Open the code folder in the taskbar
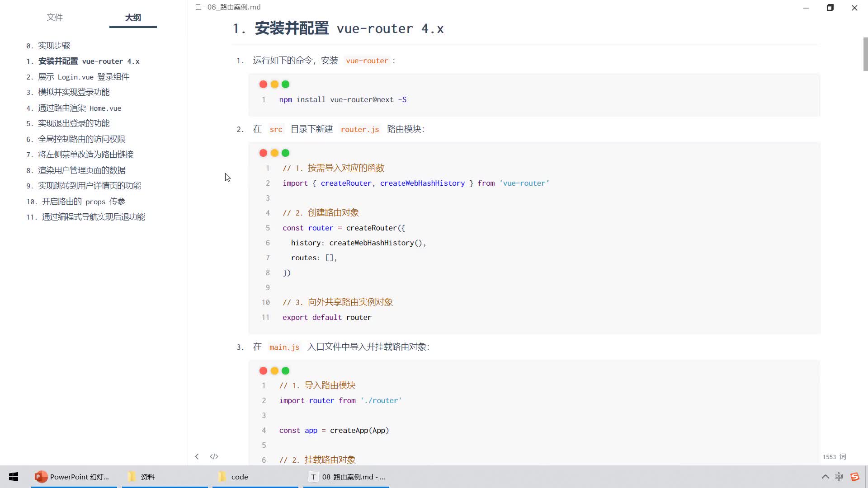This screenshot has height=488, width=868. (x=255, y=477)
